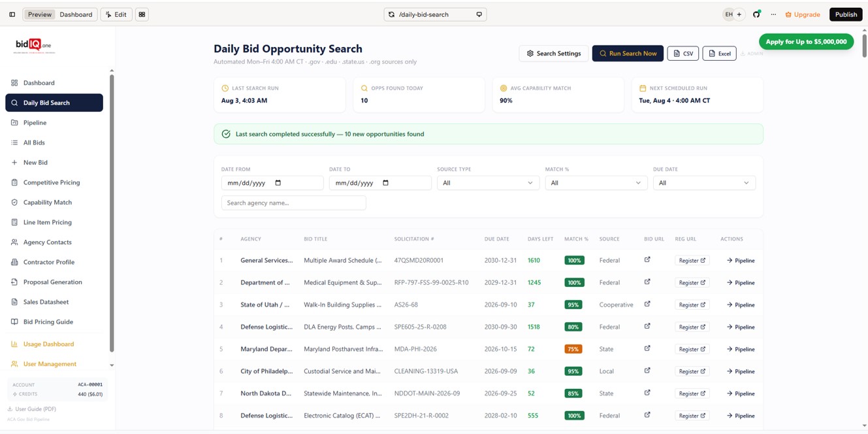Switch to Preview mode

(x=40, y=14)
